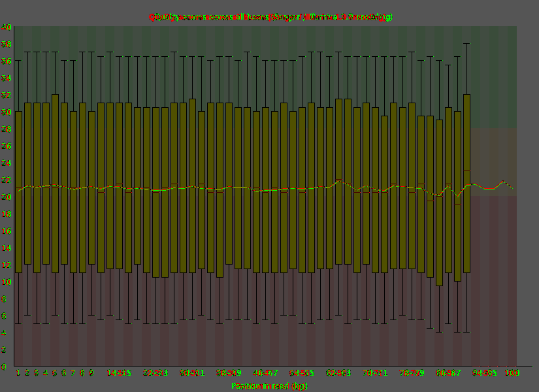Viewport: 539px width, 392px height.
Task: Click the x-axis label 22-23
Action: point(155,373)
